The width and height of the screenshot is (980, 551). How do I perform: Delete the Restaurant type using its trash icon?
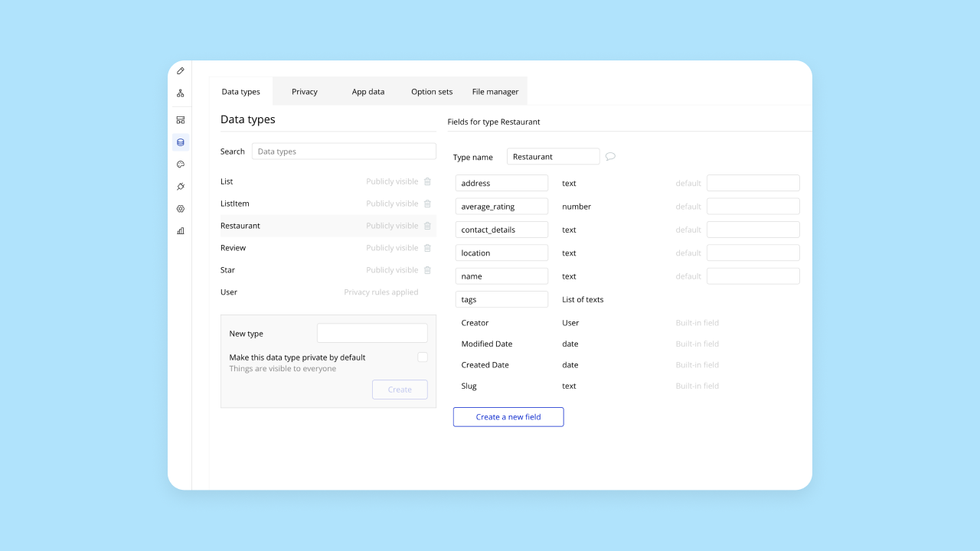pos(427,225)
